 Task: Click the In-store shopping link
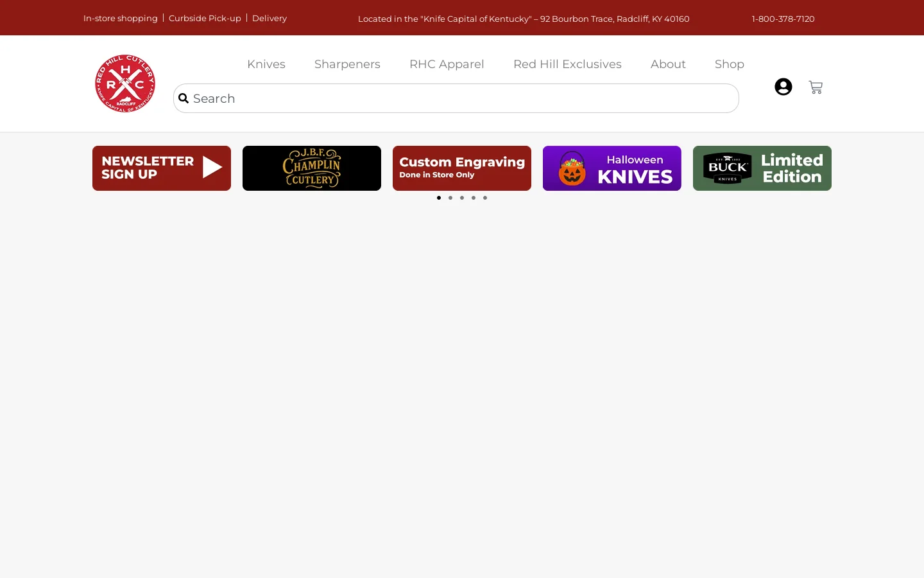pyautogui.click(x=121, y=18)
